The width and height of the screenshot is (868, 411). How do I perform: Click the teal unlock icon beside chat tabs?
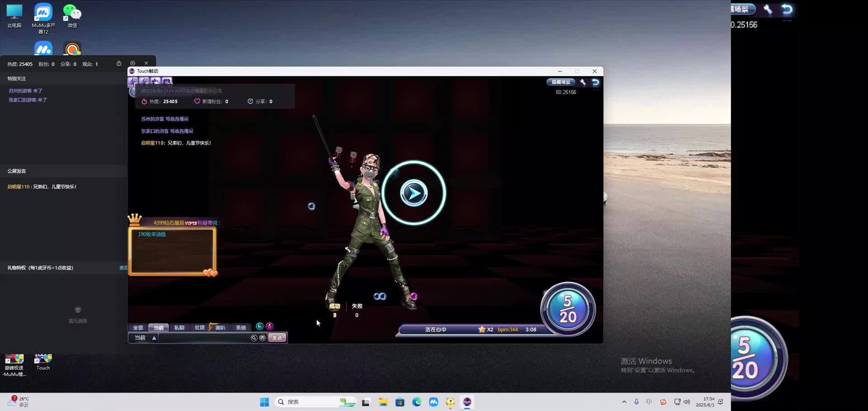[x=259, y=326]
